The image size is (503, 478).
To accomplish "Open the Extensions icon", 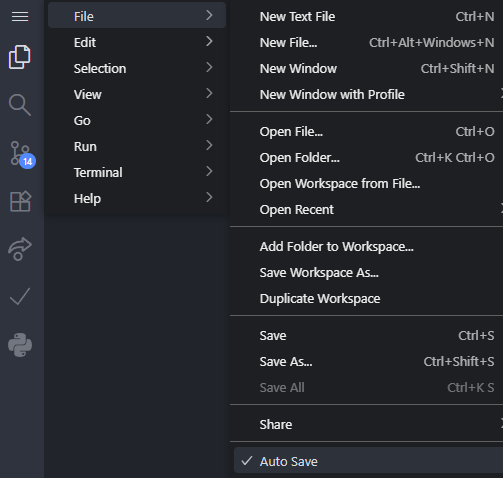I will [20, 201].
